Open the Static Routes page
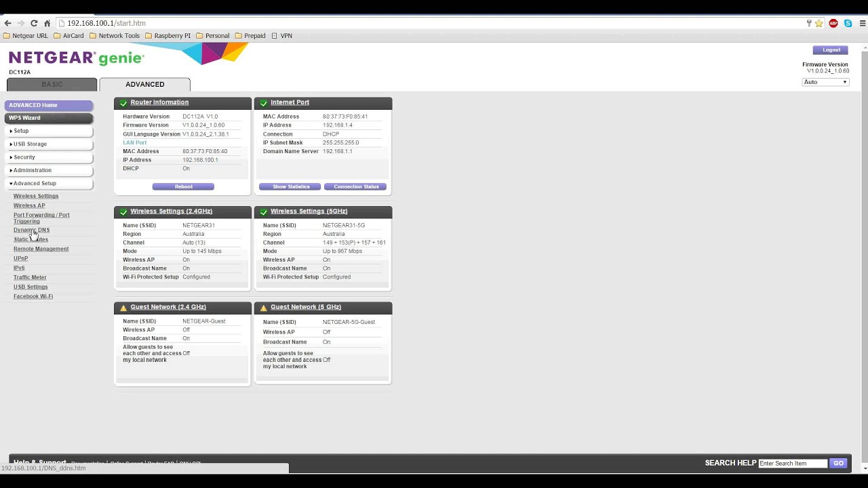This screenshot has height=488, width=868. (31, 240)
